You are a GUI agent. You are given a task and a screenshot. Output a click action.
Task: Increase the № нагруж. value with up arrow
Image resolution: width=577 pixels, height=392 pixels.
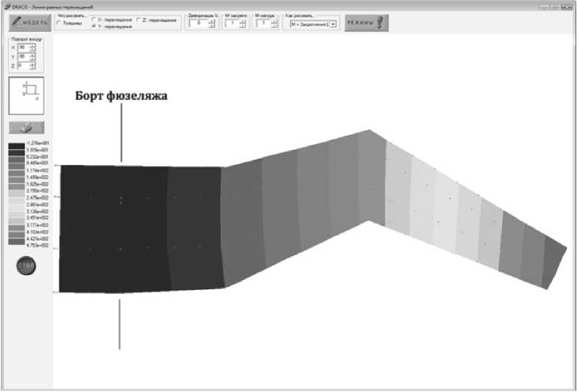(273, 21)
